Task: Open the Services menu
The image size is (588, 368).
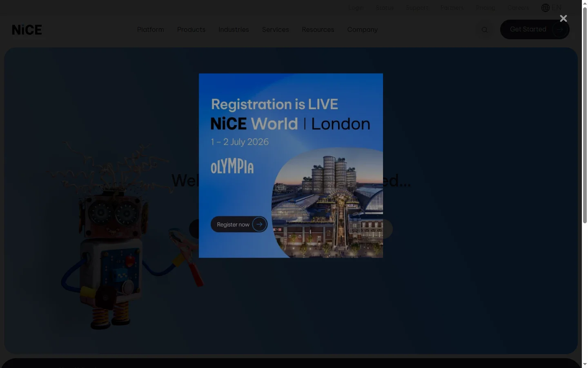Action: 276,29
